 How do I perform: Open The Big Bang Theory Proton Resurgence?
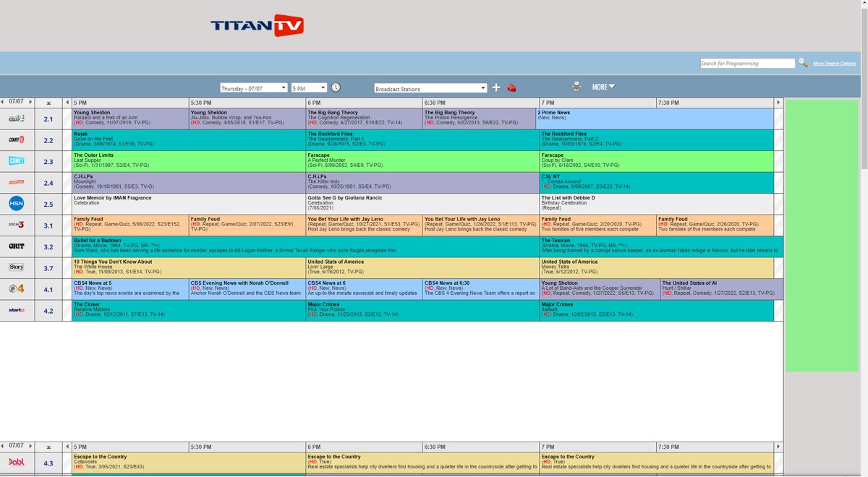(x=480, y=119)
